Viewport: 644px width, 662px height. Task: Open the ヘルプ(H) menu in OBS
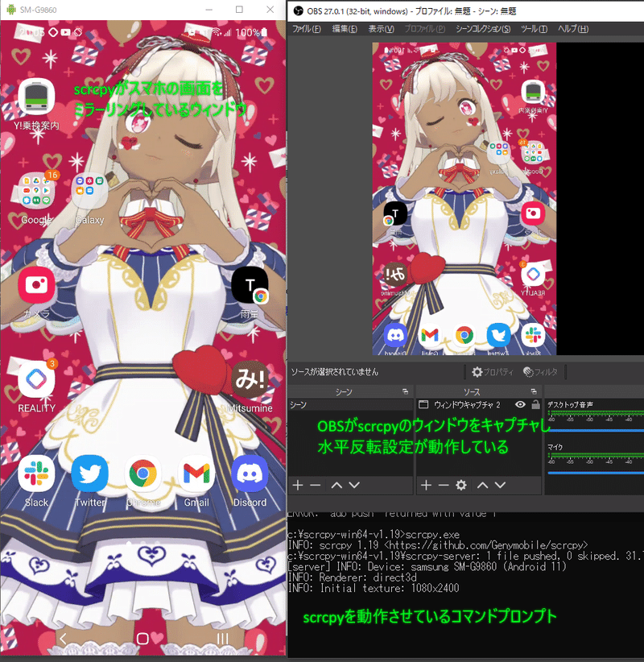pos(573,29)
